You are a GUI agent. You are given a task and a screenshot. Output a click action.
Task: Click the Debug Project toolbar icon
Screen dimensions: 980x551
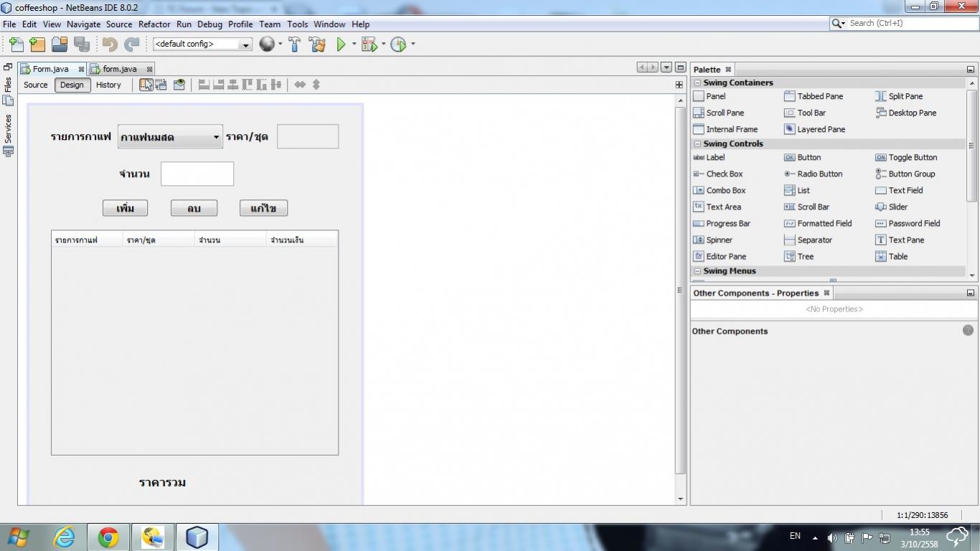[369, 44]
